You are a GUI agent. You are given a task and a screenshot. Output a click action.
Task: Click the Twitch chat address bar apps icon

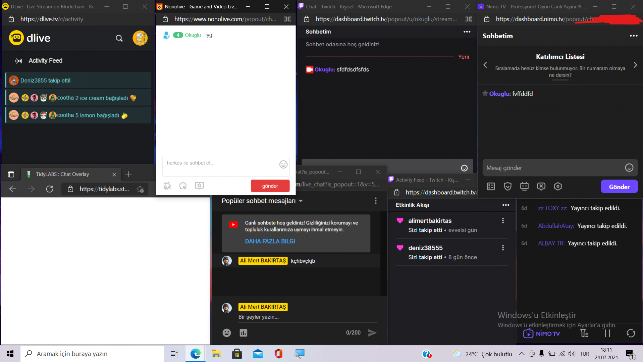click(x=469, y=19)
